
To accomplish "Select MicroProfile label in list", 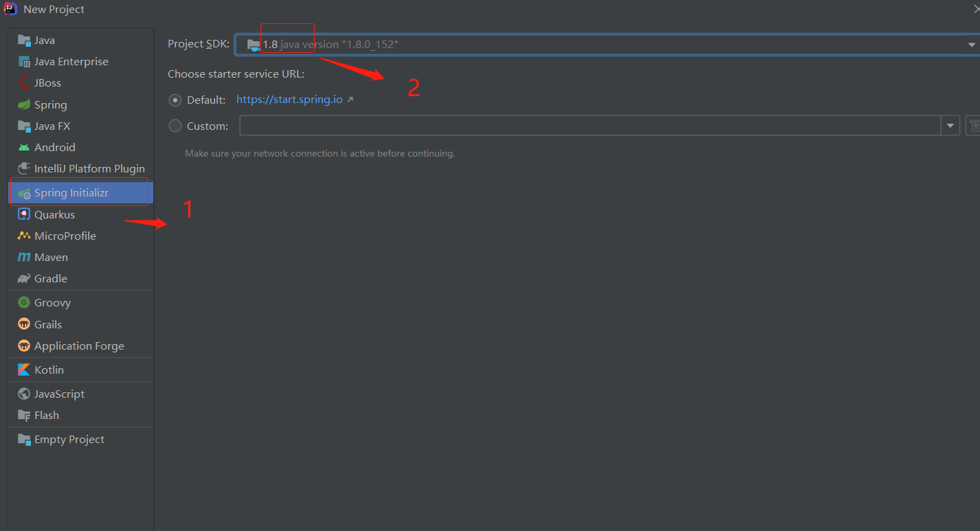I will click(x=65, y=236).
